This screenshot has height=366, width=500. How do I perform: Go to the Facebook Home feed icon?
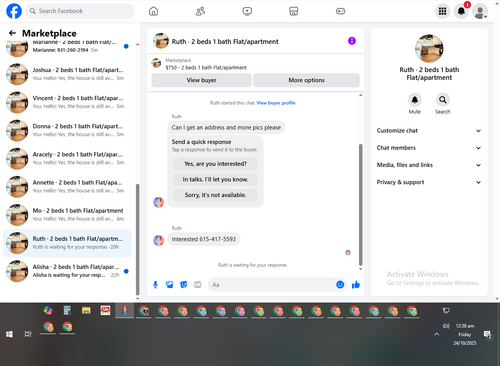(153, 11)
